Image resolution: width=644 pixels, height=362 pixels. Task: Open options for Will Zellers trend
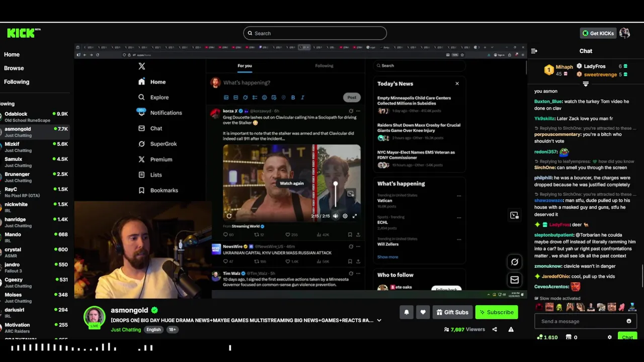[x=459, y=240]
